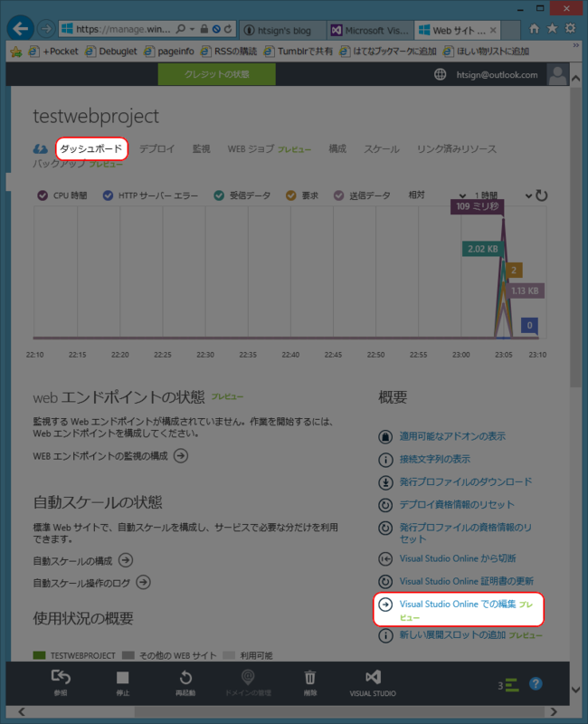Switch to the 構成 tab
This screenshot has width=588, height=724.
click(x=337, y=148)
